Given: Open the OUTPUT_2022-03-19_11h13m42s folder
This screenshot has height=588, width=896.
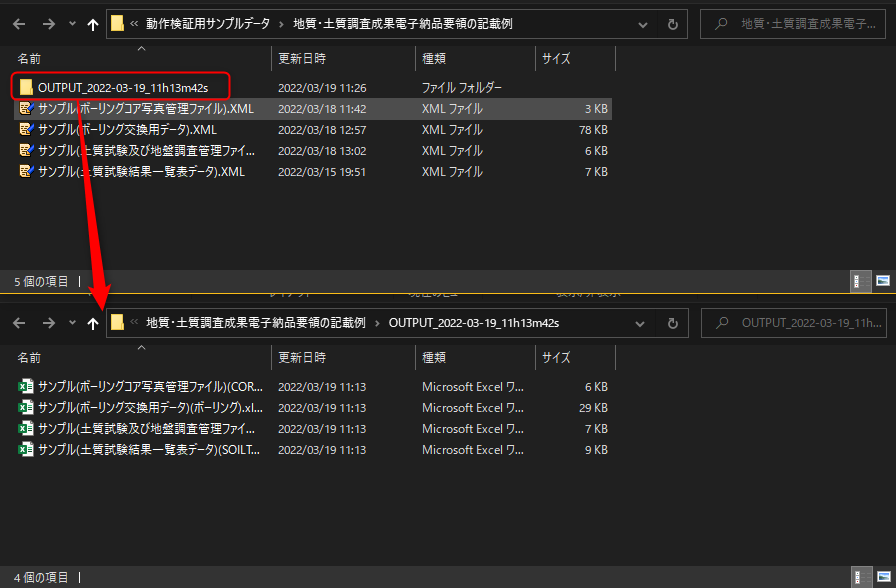Looking at the screenshot, I should 122,88.
